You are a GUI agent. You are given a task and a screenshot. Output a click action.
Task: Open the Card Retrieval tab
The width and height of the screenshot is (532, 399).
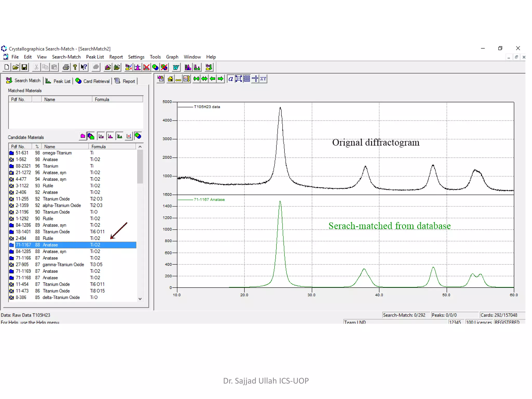(93, 81)
